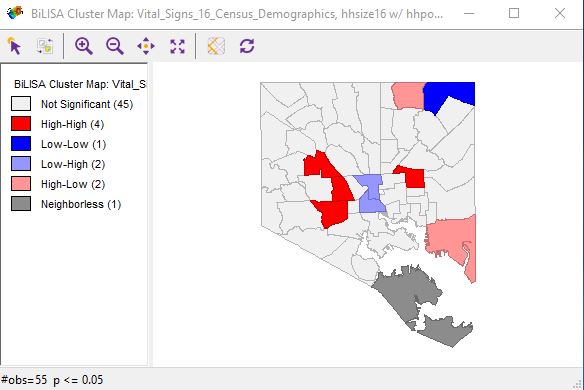Select the Zoom Out magnifier tool
584x390 pixels.
tap(115, 46)
